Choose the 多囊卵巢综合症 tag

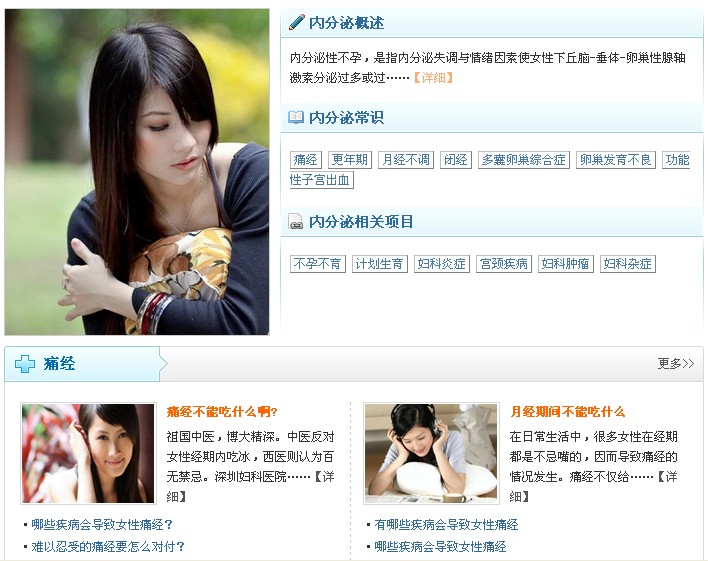pos(524,160)
